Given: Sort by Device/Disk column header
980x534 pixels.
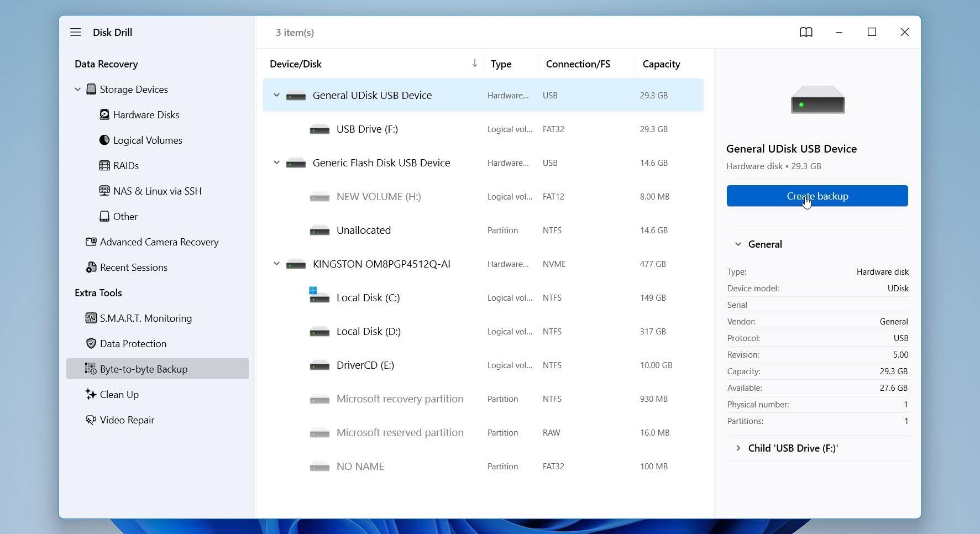Looking at the screenshot, I should 296,64.
